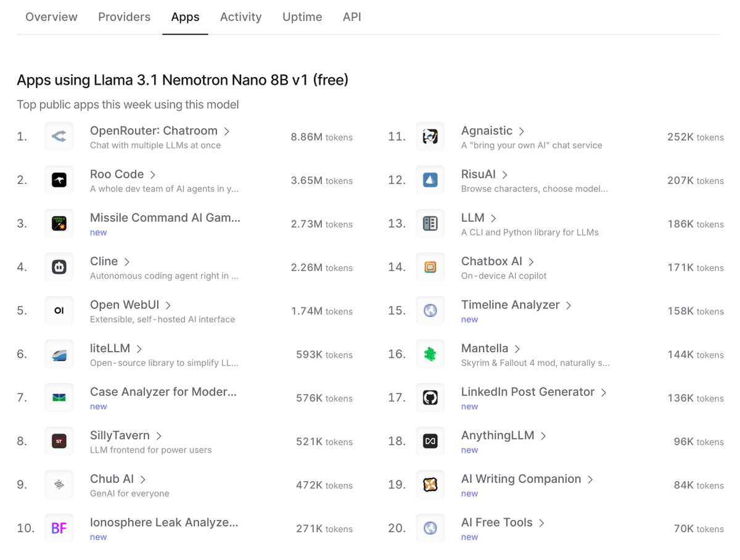This screenshot has height=560, width=740.
Task: Click the Ionosphere Leak Analyzer BF icon
Action: click(x=59, y=528)
